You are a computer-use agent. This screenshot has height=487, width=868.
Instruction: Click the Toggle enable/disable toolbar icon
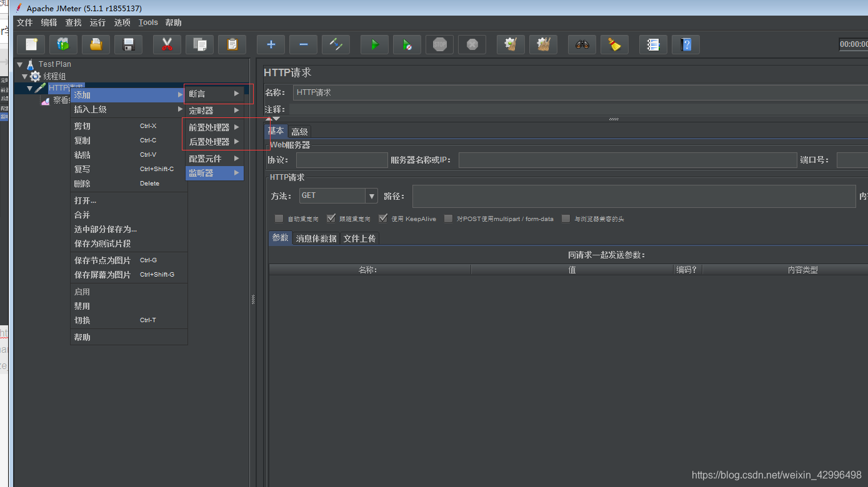point(336,44)
